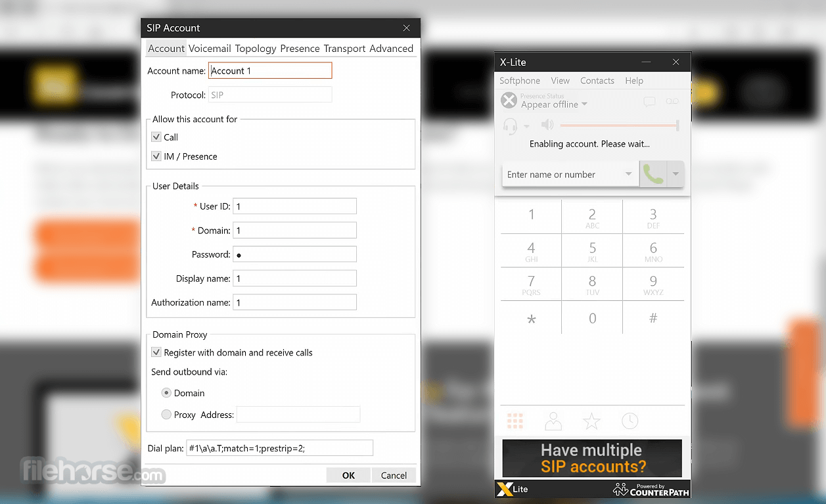826x504 pixels.
Task: Switch to the Presence tab
Action: coord(300,49)
